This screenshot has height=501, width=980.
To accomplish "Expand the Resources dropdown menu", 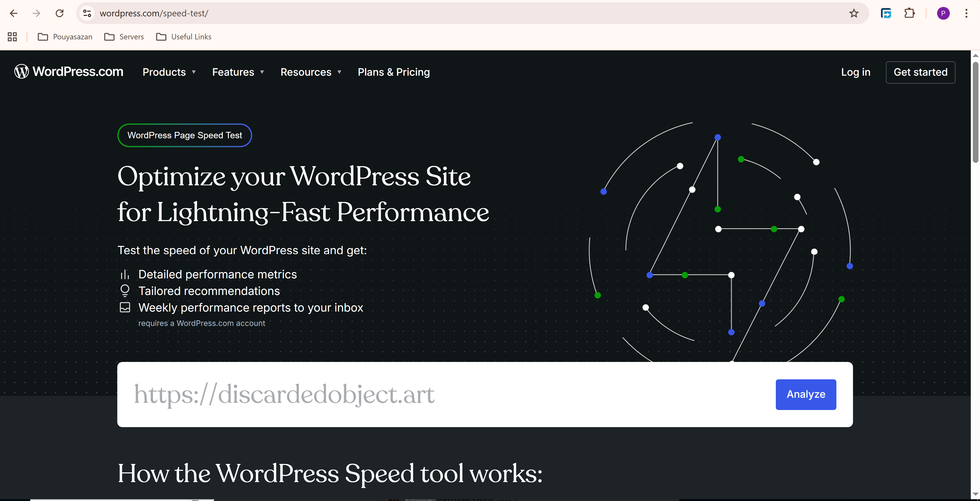I will pos(310,72).
